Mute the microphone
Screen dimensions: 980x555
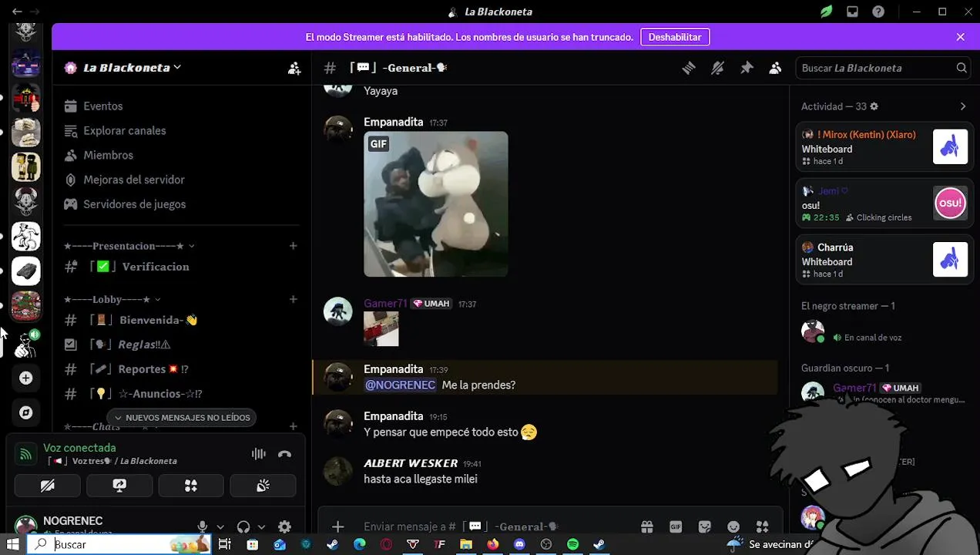pos(202,526)
